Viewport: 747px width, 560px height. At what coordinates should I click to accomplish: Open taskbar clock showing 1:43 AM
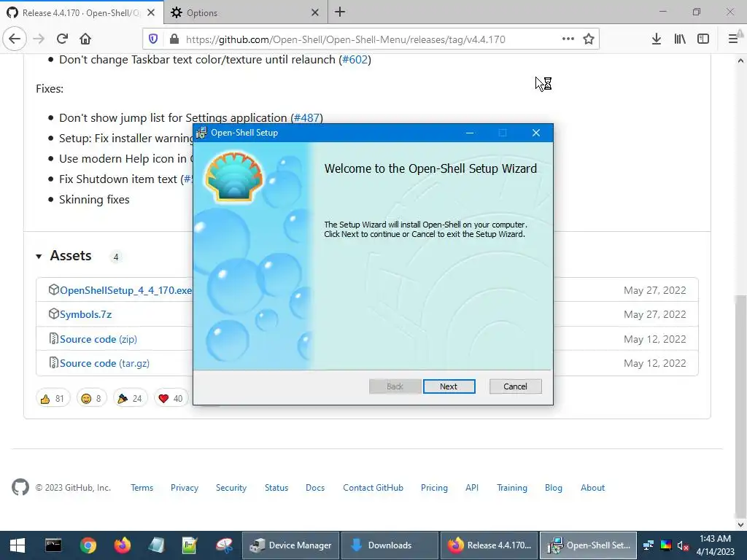point(715,545)
